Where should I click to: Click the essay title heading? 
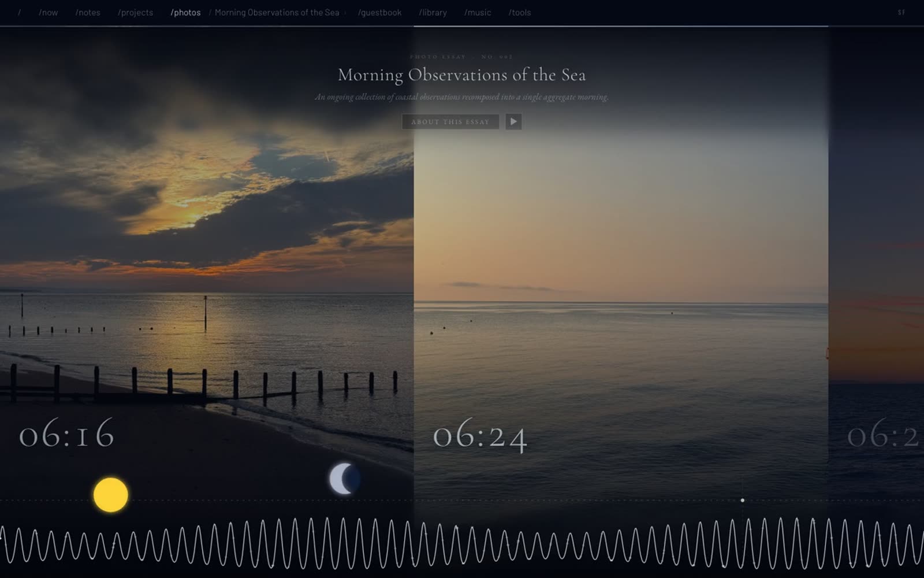pyautogui.click(x=462, y=75)
